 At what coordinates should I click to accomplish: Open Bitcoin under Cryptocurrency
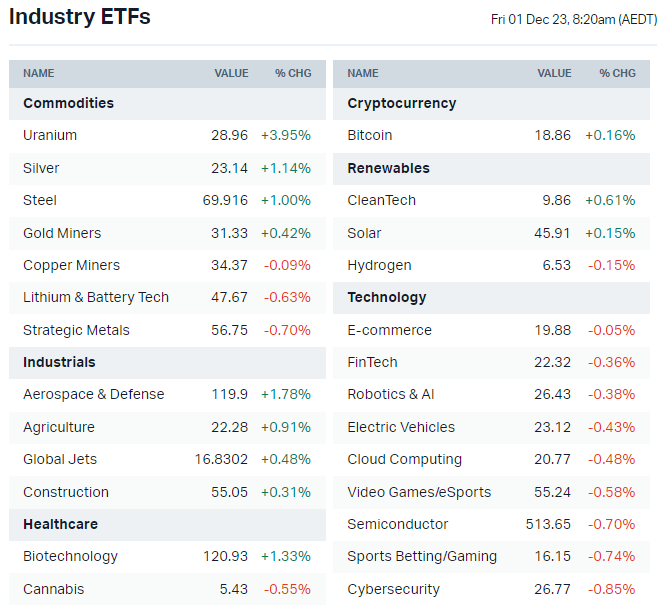click(370, 135)
